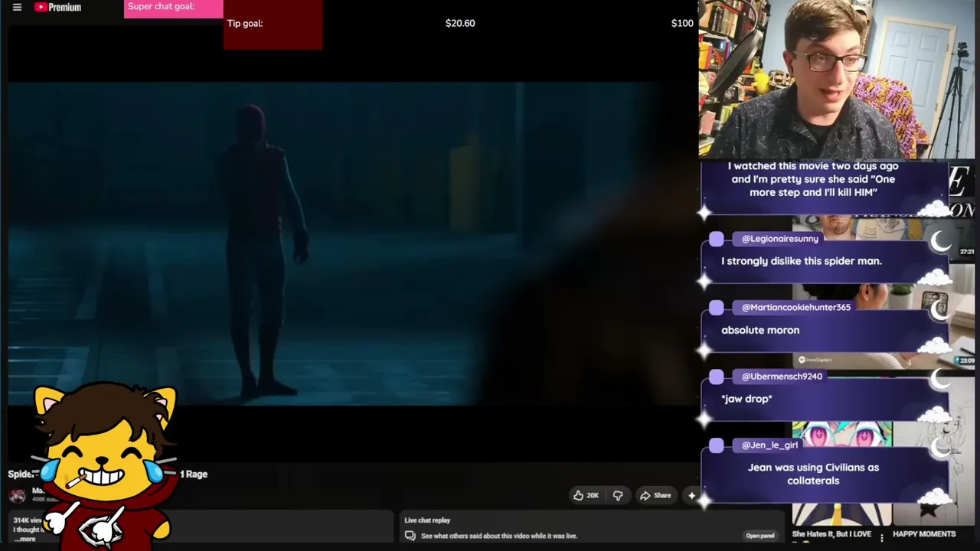
Task: Click username @Ubermensch9240 in chat
Action: tap(782, 376)
